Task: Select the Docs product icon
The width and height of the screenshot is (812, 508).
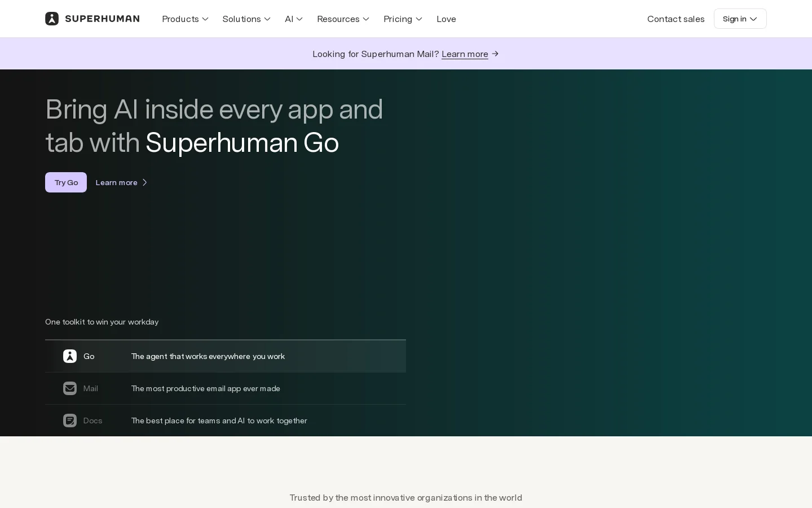Action: [70, 421]
